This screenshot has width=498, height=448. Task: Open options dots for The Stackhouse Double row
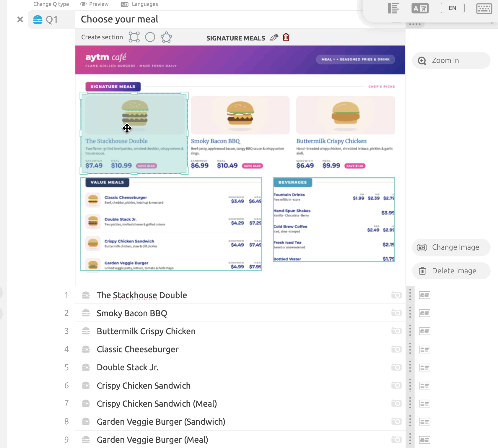point(410,295)
